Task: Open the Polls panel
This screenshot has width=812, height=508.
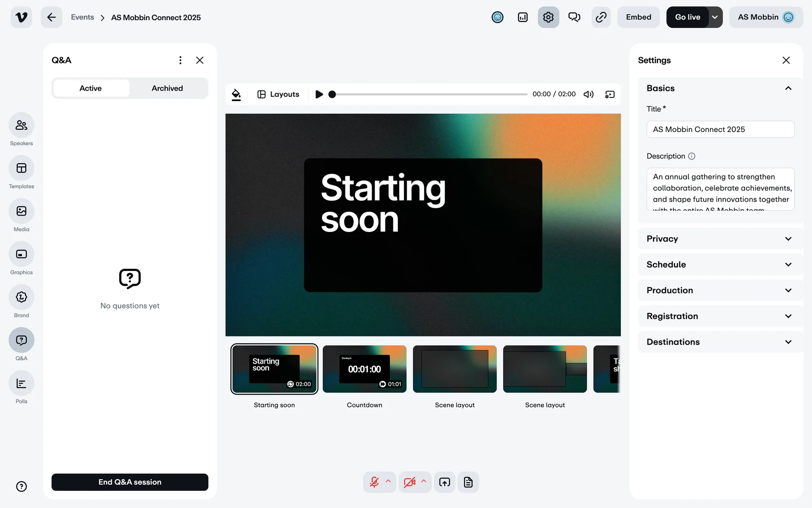Action: click(21, 384)
